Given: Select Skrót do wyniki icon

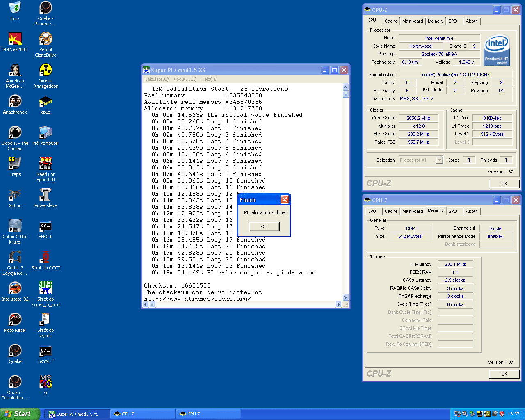Looking at the screenshot, I should pos(46,325).
